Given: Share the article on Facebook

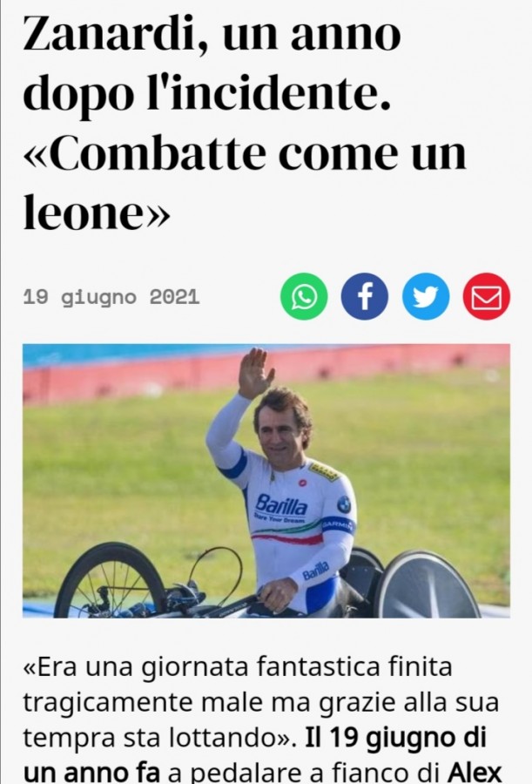Looking at the screenshot, I should coord(365,296).
